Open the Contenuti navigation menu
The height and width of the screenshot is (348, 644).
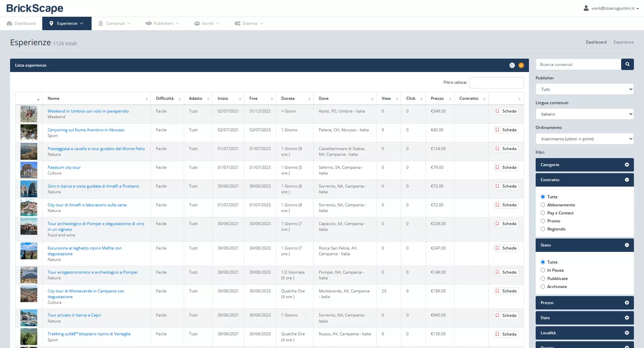click(x=115, y=23)
